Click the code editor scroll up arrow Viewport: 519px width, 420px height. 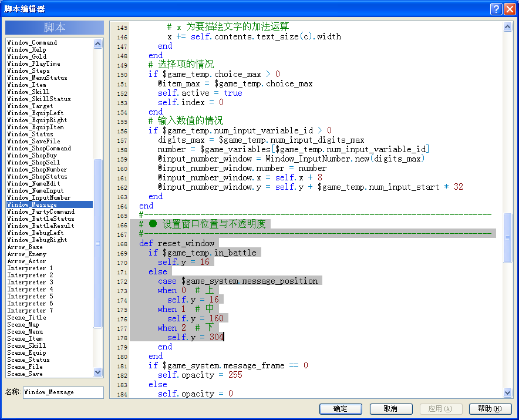[507, 27]
